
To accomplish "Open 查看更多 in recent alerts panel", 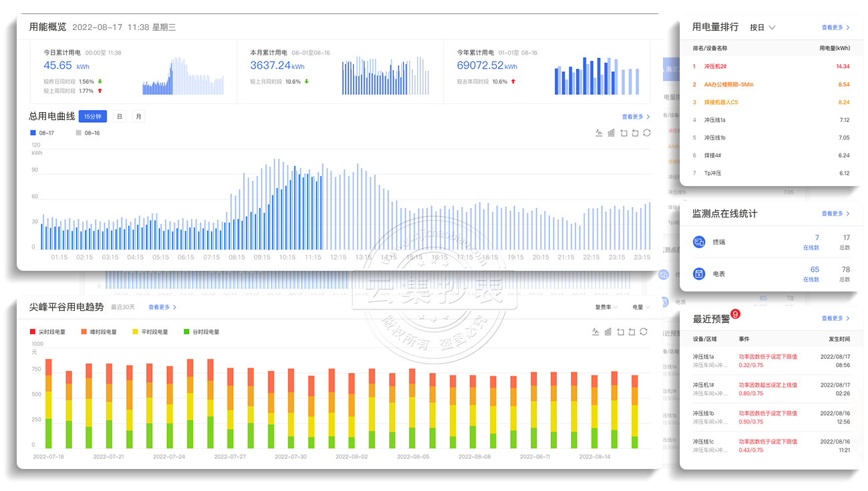I will coord(835,318).
